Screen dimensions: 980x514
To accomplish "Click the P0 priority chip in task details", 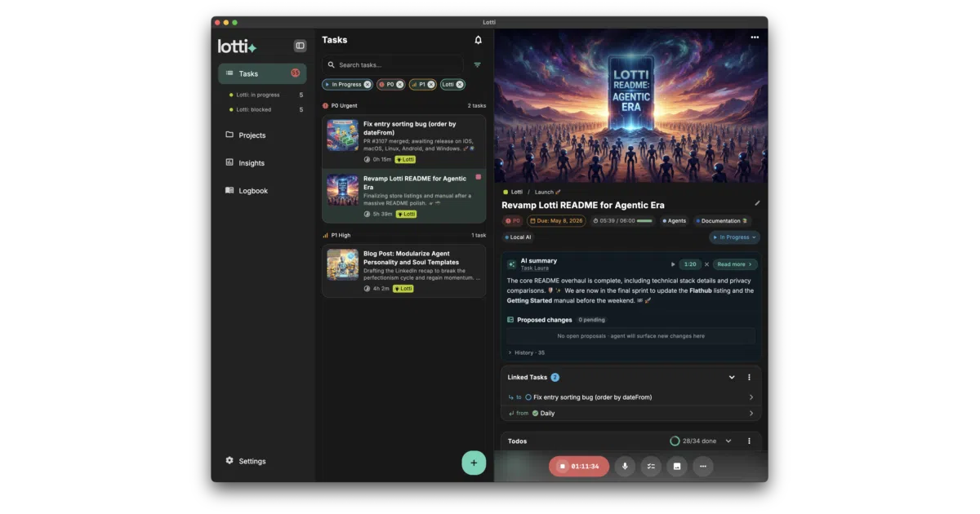I will pyautogui.click(x=512, y=221).
